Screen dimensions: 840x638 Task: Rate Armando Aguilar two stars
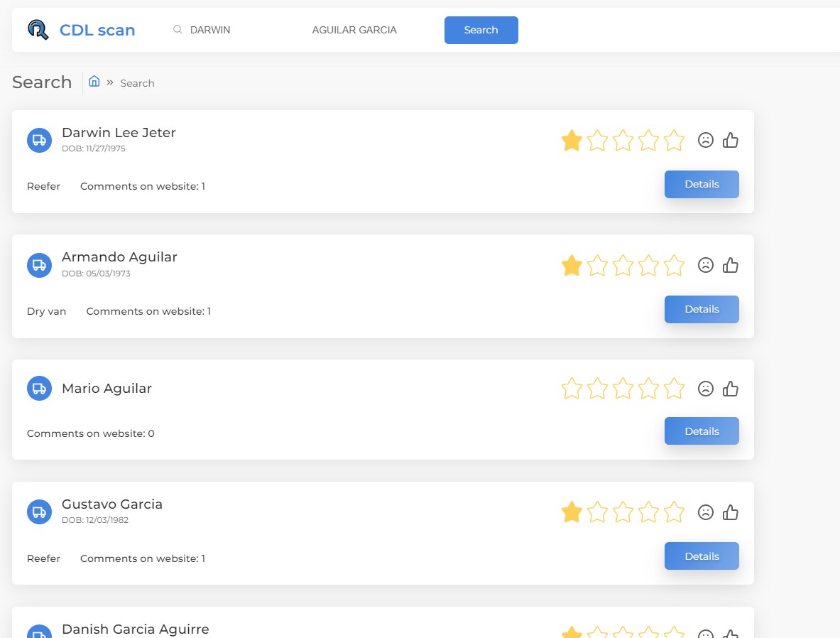tap(596, 266)
